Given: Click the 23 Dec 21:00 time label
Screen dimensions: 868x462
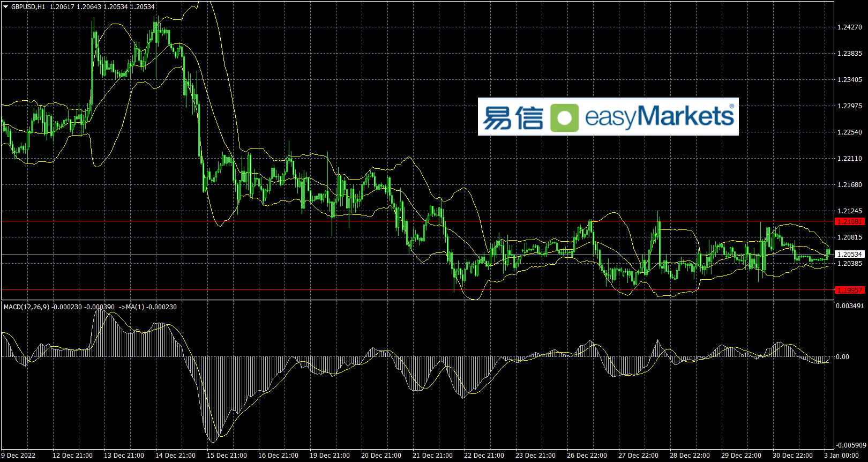Looking at the screenshot, I should point(535,456).
